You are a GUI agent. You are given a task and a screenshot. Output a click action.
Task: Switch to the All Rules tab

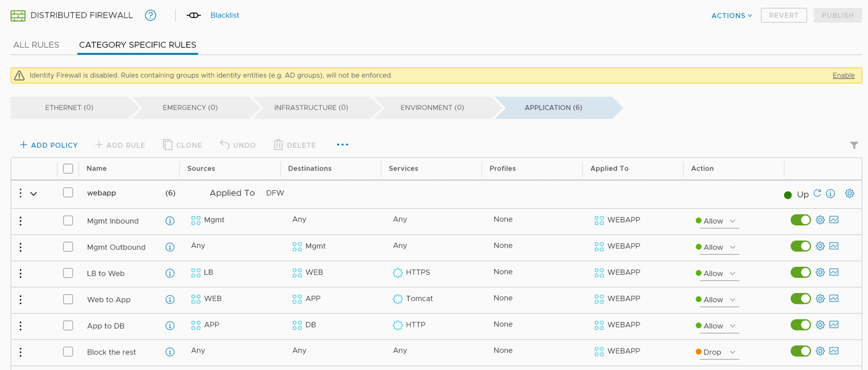click(36, 45)
